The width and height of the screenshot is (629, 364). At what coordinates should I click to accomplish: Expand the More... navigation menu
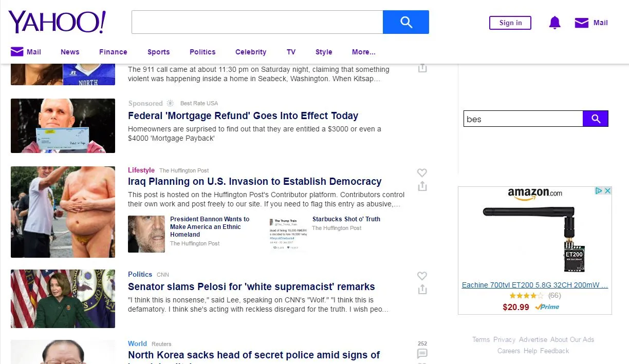pyautogui.click(x=363, y=52)
